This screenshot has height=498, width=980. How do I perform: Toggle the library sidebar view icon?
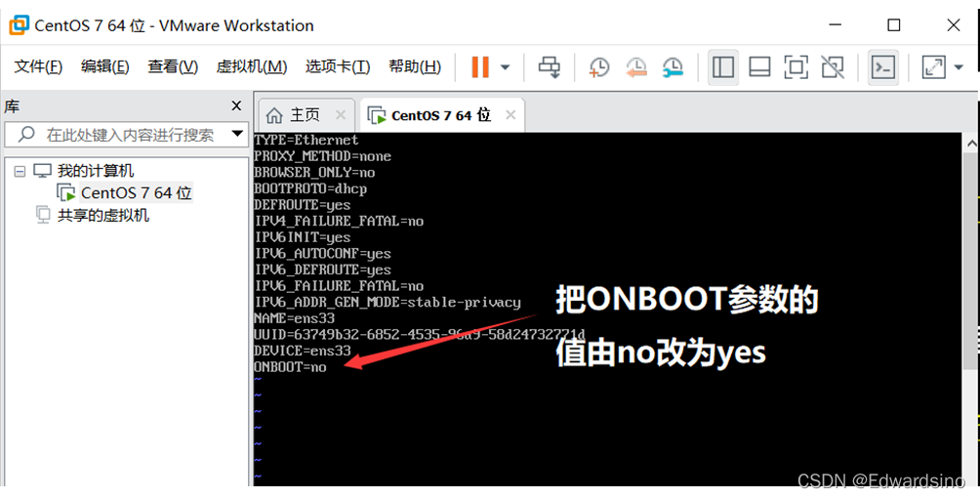pyautogui.click(x=723, y=67)
